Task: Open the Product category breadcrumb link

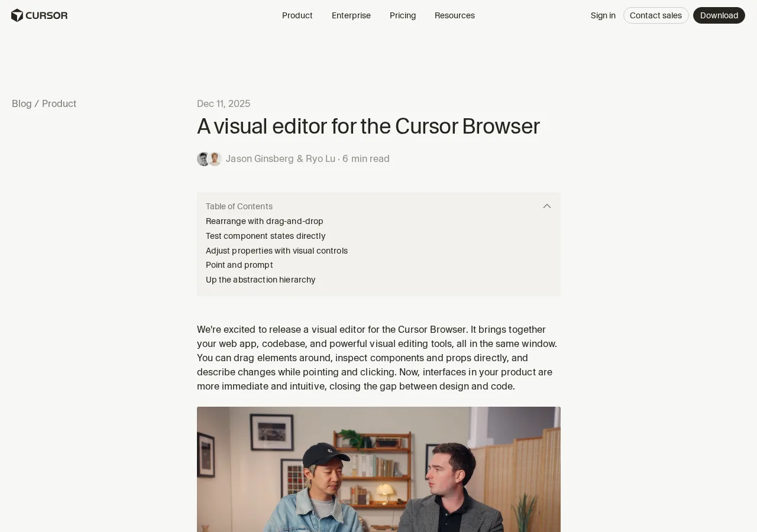Action: pyautogui.click(x=59, y=103)
